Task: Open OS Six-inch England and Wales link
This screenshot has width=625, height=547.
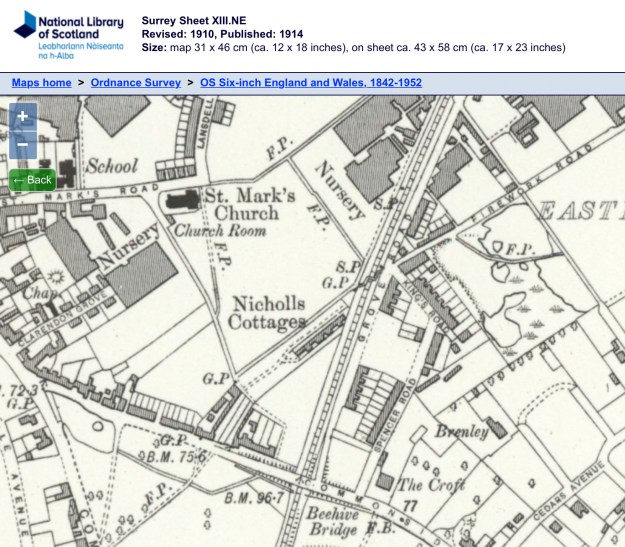Action: (x=310, y=83)
